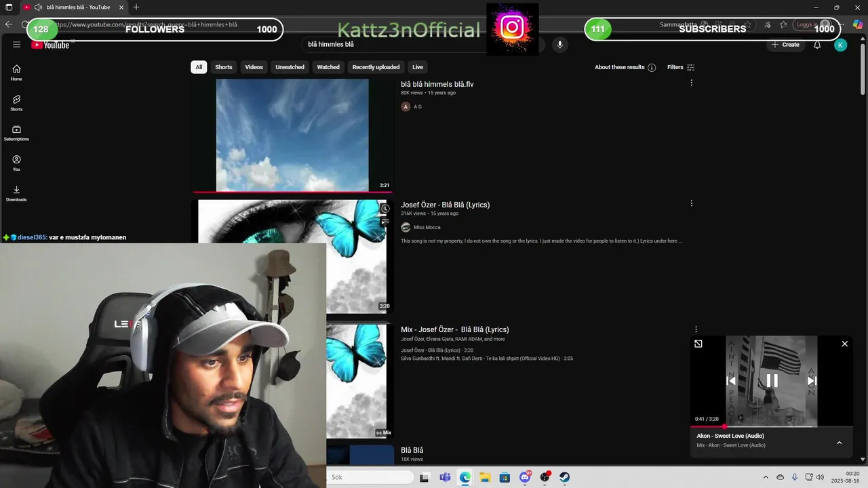
Task: Expand the miniplayer to full watch page
Action: coord(698,344)
